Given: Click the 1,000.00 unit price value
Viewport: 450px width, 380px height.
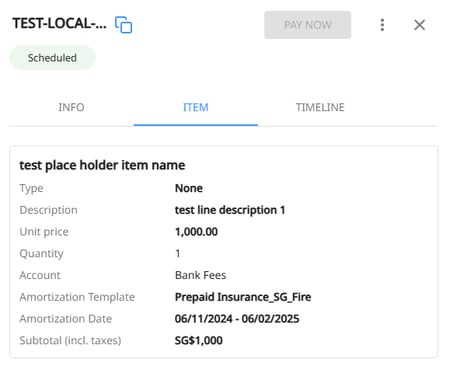Looking at the screenshot, I should coord(196,232).
